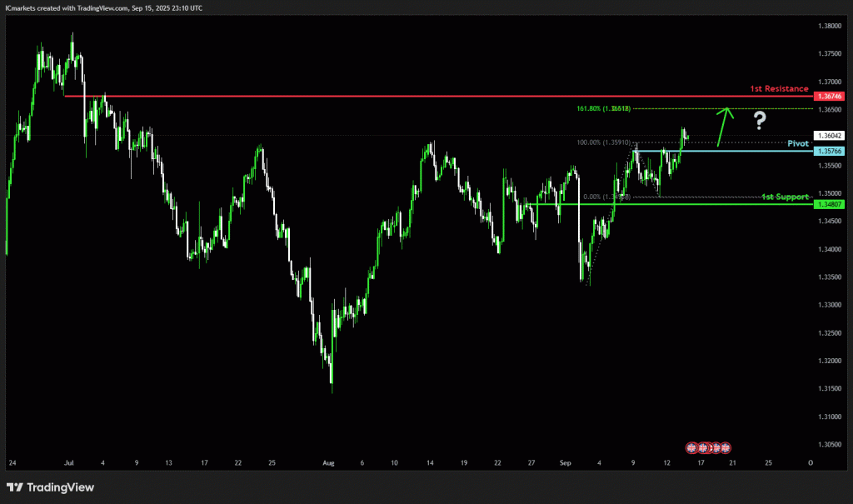Screen dimensions: 853x504
Task: Select the green horizontal support line
Action: [x=670, y=204]
